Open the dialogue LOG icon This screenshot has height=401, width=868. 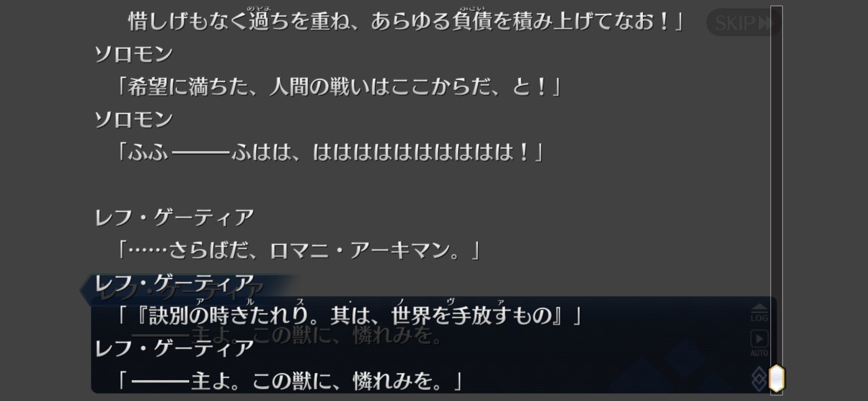click(x=759, y=313)
